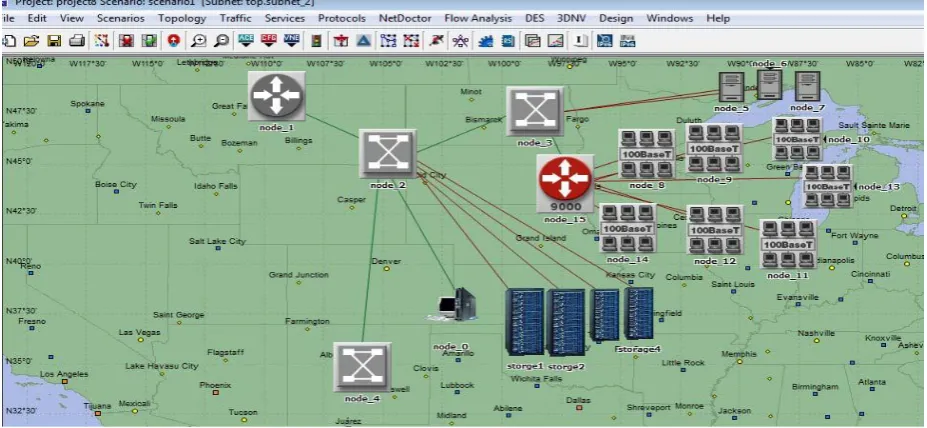The width and height of the screenshot is (927, 428).
Task: Click the Zoom Out magnifier icon
Action: pyautogui.click(x=222, y=41)
